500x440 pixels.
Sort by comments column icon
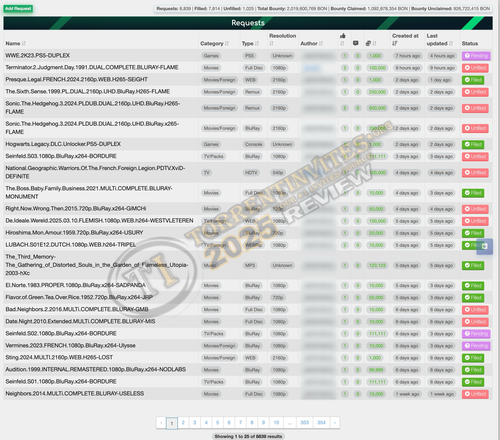[x=356, y=43]
